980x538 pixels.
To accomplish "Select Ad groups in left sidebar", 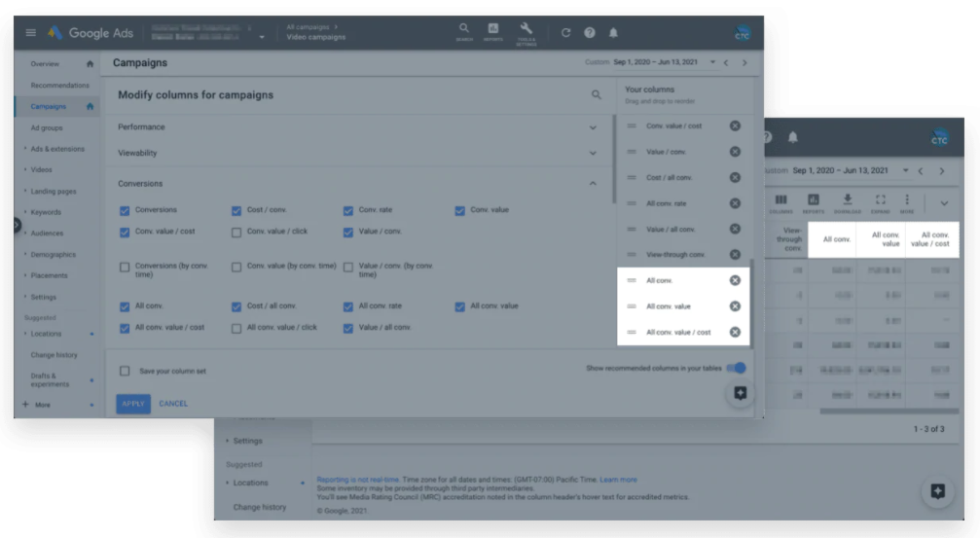I will click(x=47, y=127).
